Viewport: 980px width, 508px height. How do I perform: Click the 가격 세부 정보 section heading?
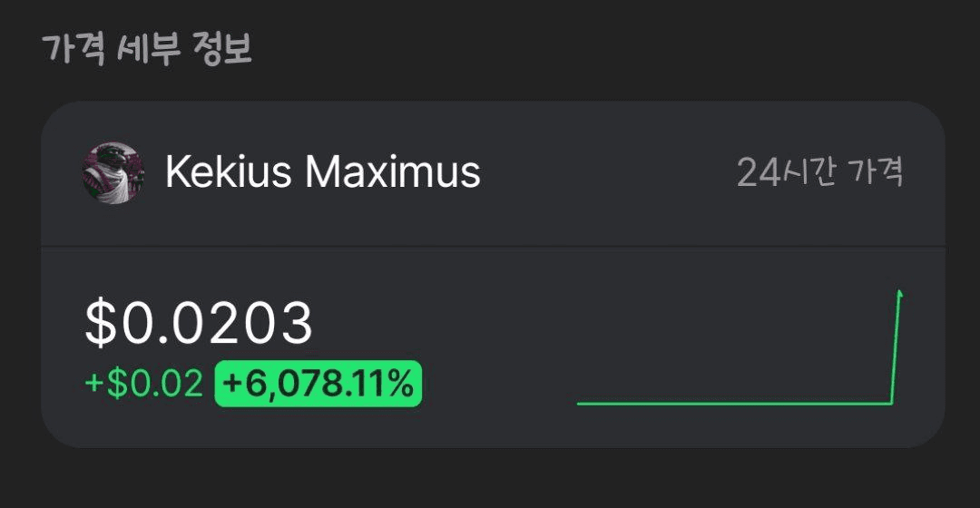tap(146, 50)
